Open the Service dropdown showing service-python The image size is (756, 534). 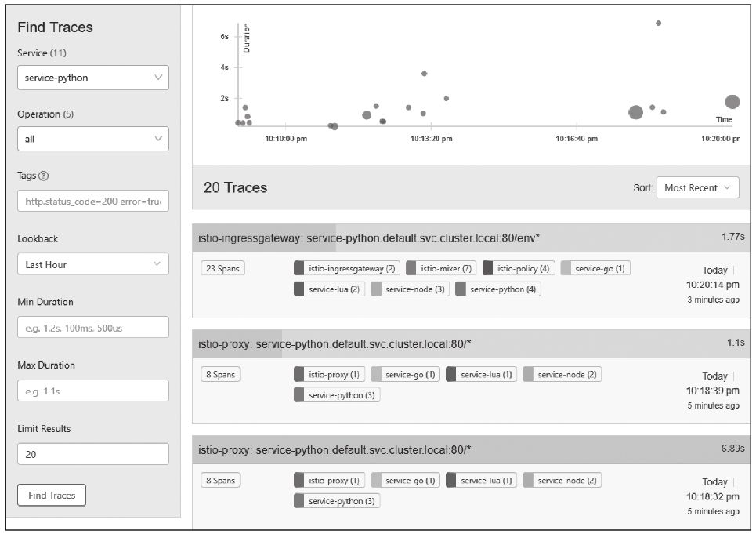(x=92, y=78)
